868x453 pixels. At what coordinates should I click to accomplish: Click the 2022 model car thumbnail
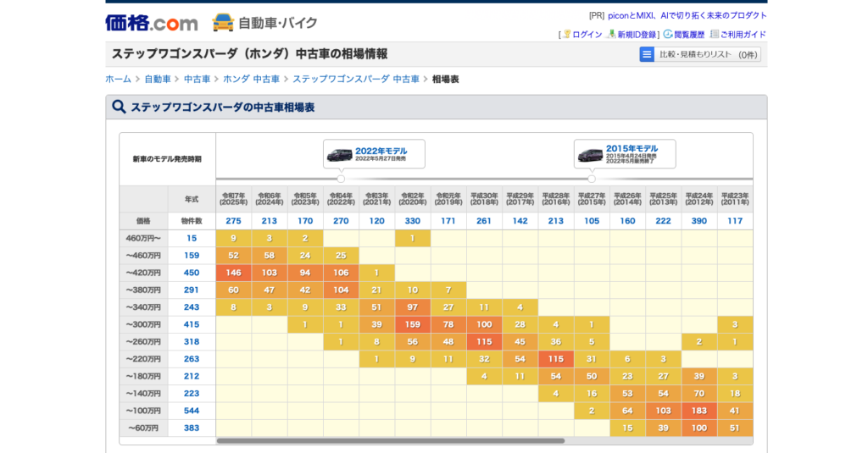[339, 155]
